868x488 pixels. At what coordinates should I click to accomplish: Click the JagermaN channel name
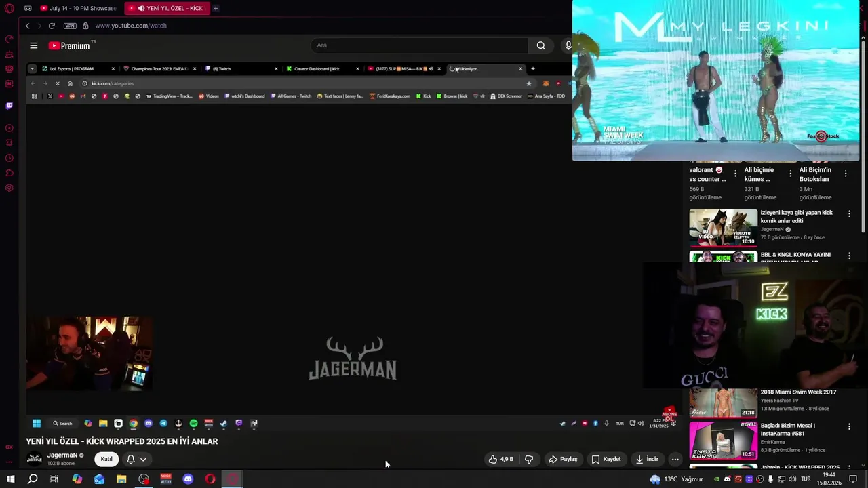tap(62, 455)
